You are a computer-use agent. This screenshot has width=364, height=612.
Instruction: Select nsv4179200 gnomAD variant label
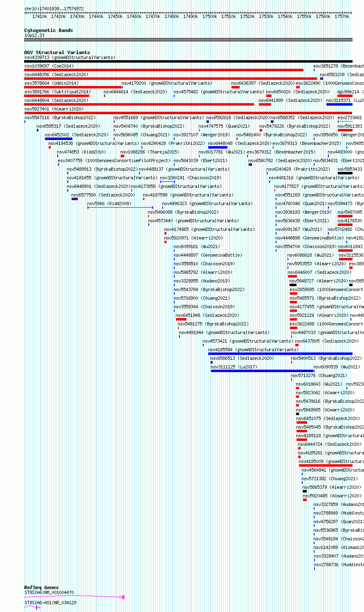167,83
